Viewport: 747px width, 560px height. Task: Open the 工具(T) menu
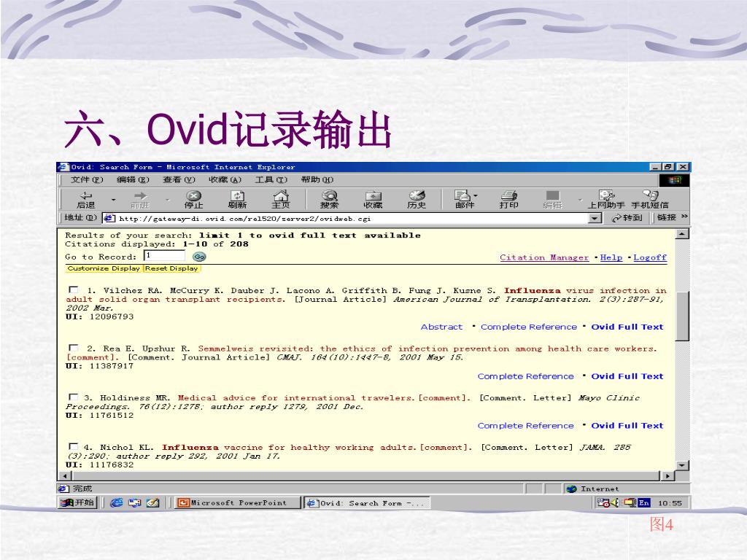pyautogui.click(x=271, y=180)
